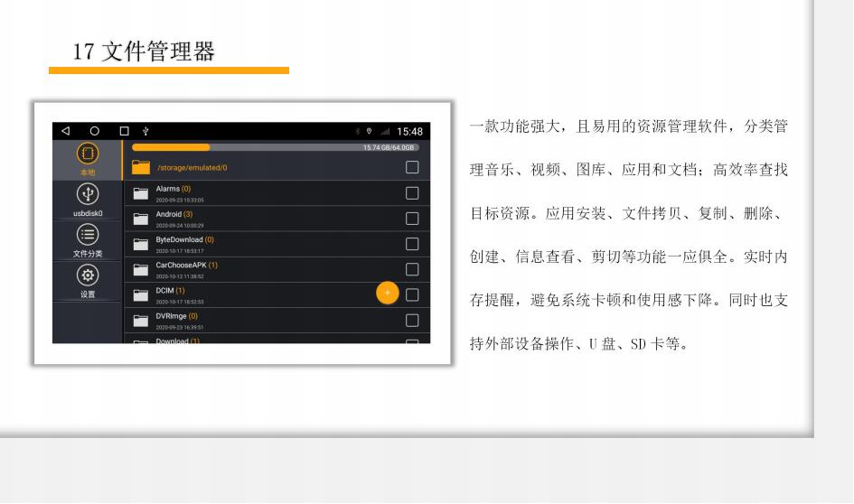Check the /storage/emulated/0 select-all checkbox

412,167
